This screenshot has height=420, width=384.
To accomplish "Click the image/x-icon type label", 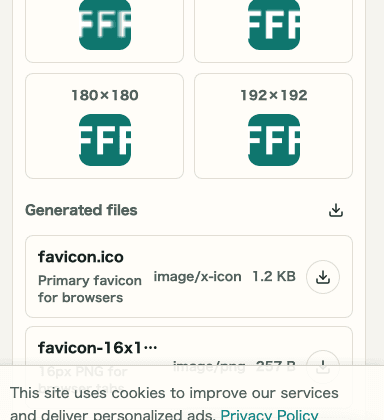I will click(197, 277).
